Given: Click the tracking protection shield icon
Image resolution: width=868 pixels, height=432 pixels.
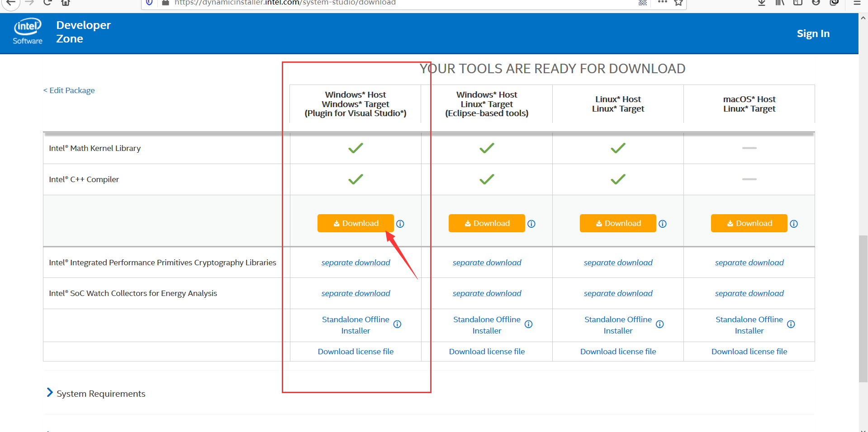Looking at the screenshot, I should [x=149, y=3].
